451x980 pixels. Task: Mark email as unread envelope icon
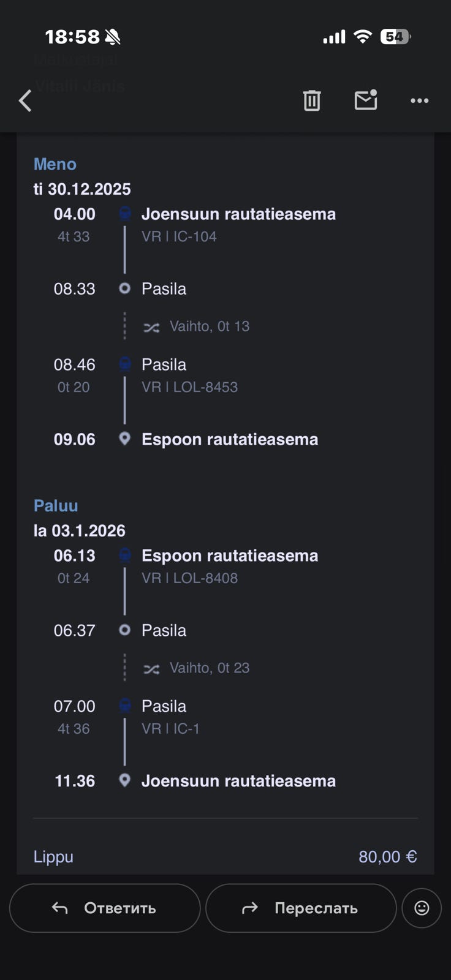[x=366, y=100]
